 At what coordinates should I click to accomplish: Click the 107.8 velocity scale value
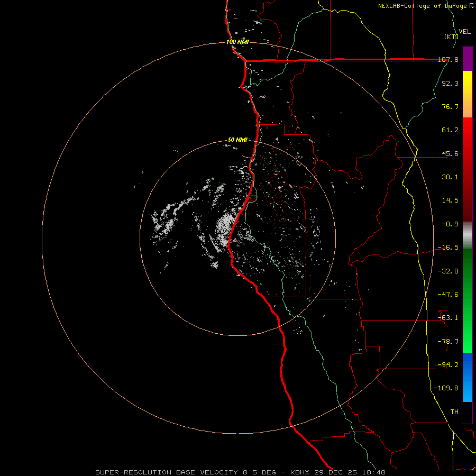point(448,59)
